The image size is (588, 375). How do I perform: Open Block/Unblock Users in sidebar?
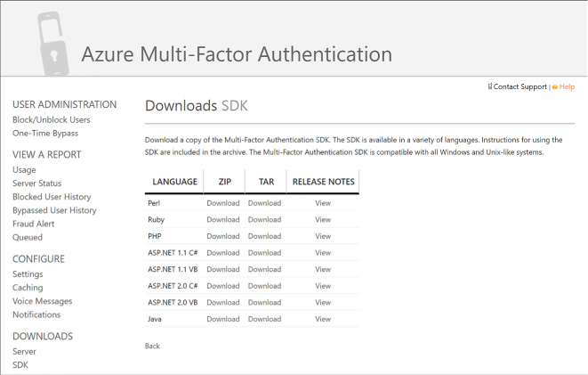(x=52, y=119)
